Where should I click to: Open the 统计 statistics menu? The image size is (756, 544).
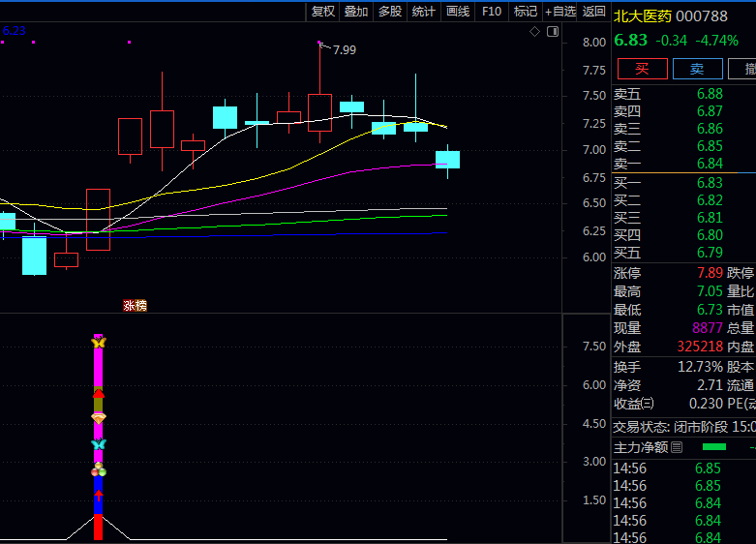(x=424, y=12)
